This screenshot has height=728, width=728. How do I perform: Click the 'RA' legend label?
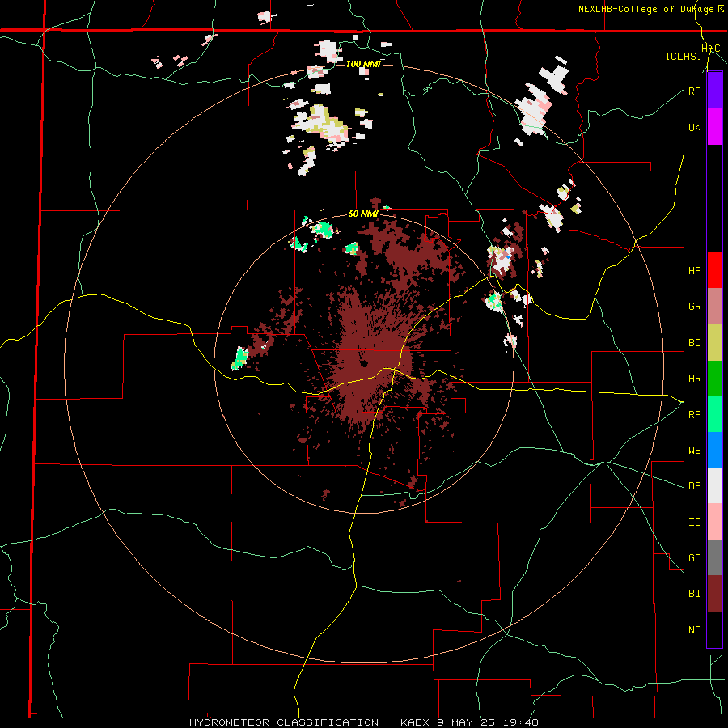pyautogui.click(x=694, y=415)
